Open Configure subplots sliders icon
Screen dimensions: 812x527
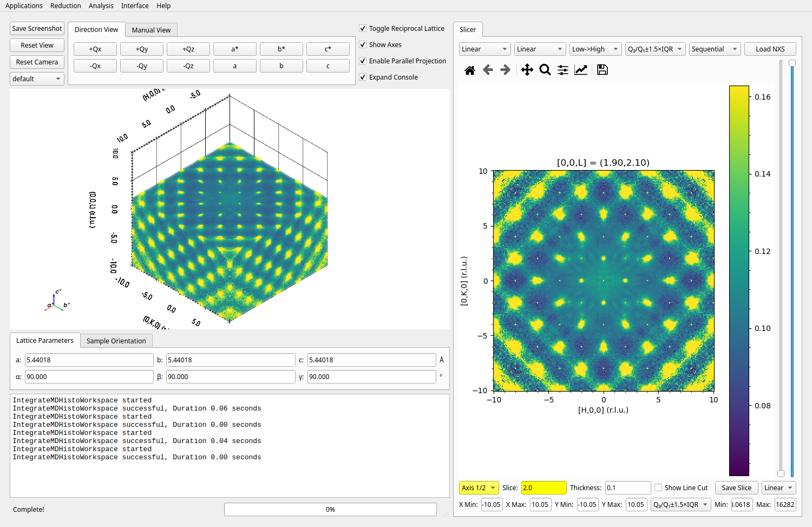tap(563, 70)
